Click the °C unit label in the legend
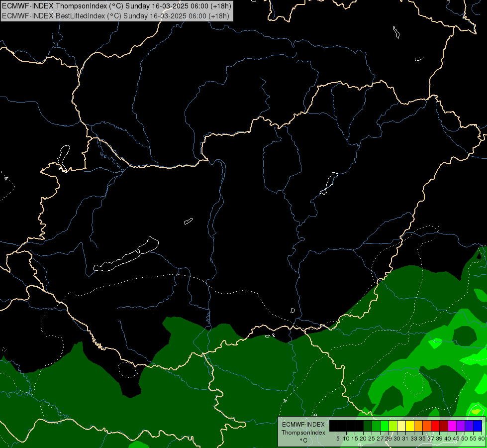This screenshot has width=487, height=448. [304, 440]
